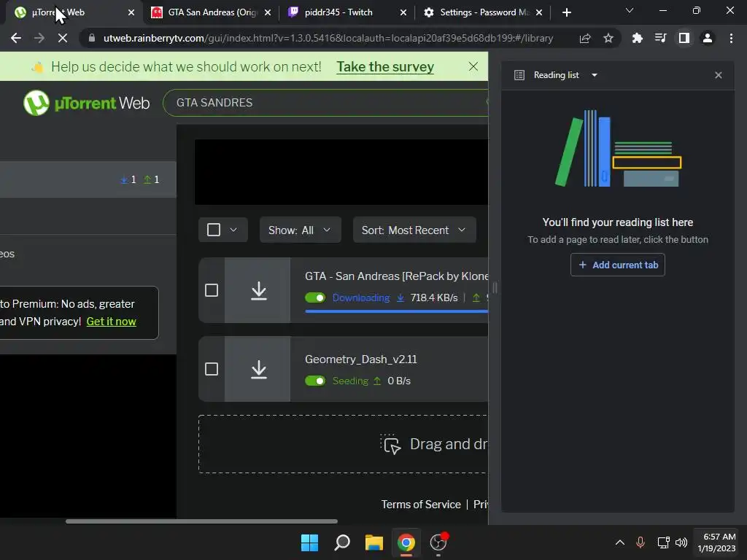Close the piddr345 - Twitch tab
This screenshot has width=747, height=560.
click(403, 12)
